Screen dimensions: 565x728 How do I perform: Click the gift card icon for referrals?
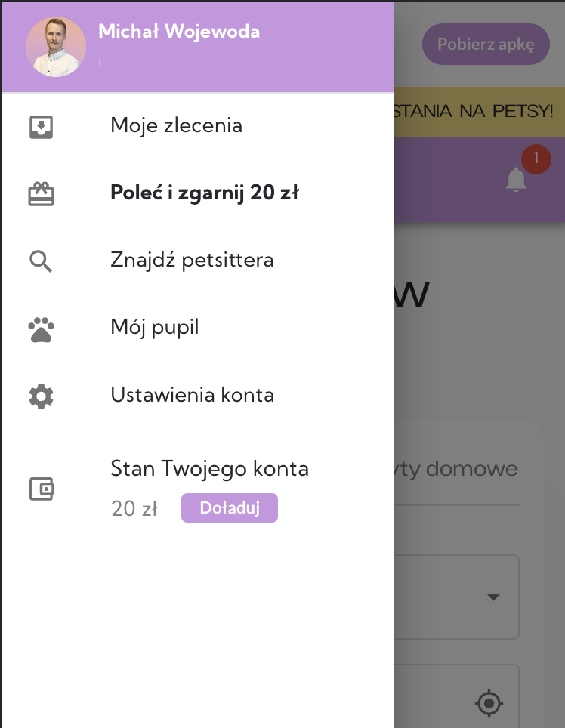click(x=41, y=194)
